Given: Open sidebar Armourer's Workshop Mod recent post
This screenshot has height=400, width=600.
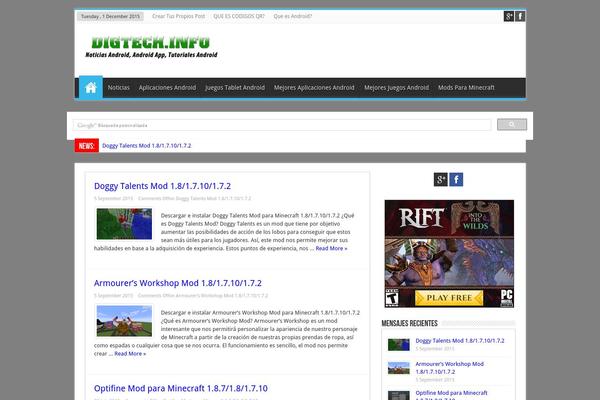Looking at the screenshot, I should [x=450, y=368].
